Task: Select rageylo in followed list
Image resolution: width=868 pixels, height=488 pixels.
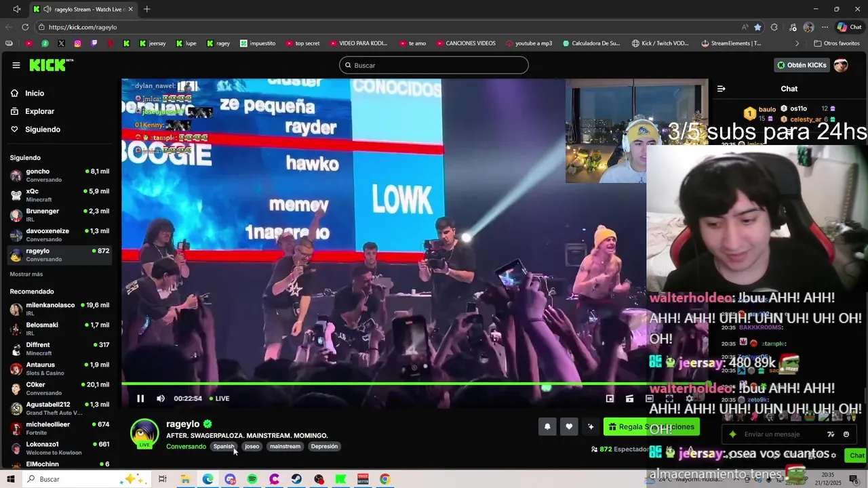Action: pos(59,254)
